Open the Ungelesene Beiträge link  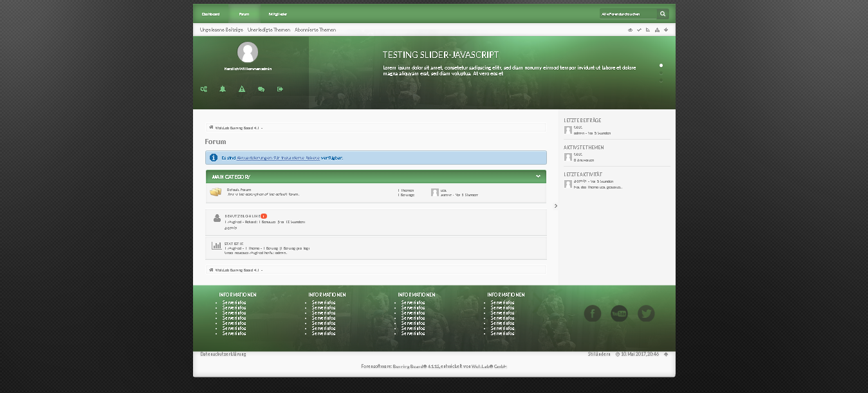tap(221, 30)
